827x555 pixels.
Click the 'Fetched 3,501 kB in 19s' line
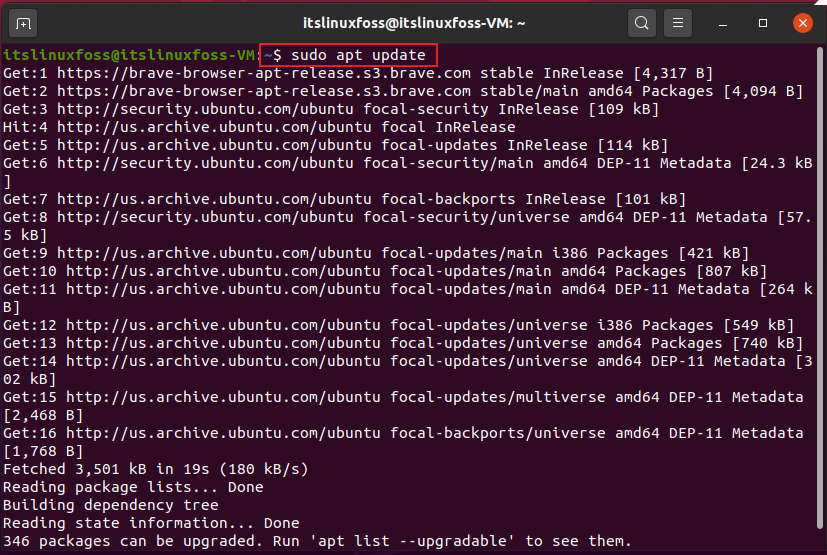tap(156, 469)
